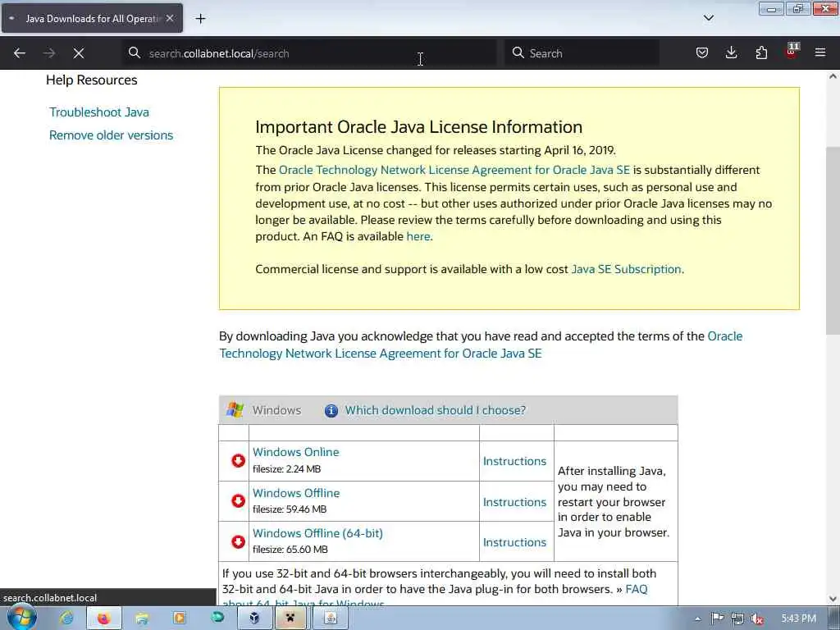Open the extensions puzzle icon

(x=761, y=52)
